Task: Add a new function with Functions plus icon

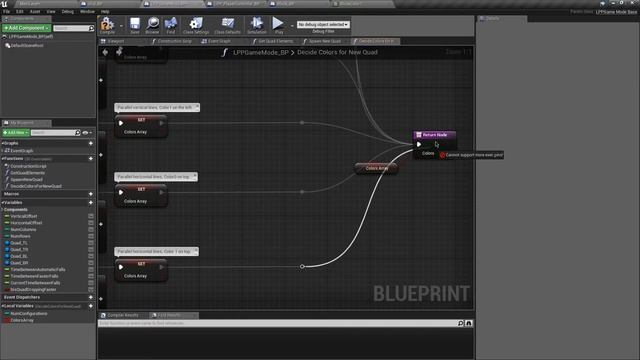Action: pos(91,158)
